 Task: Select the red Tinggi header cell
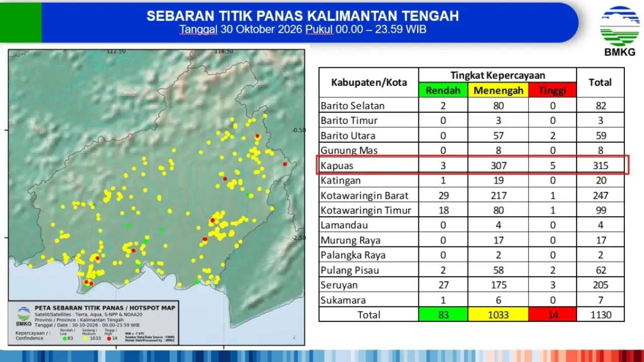click(x=552, y=90)
